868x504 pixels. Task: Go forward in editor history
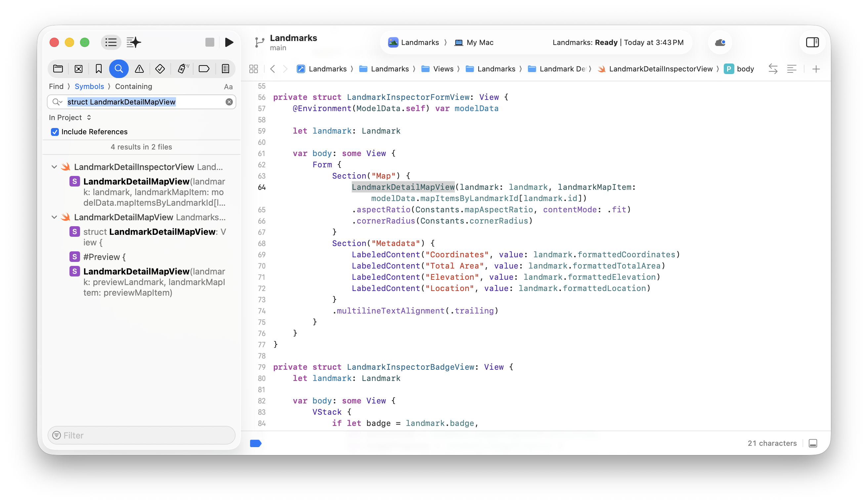click(x=285, y=69)
